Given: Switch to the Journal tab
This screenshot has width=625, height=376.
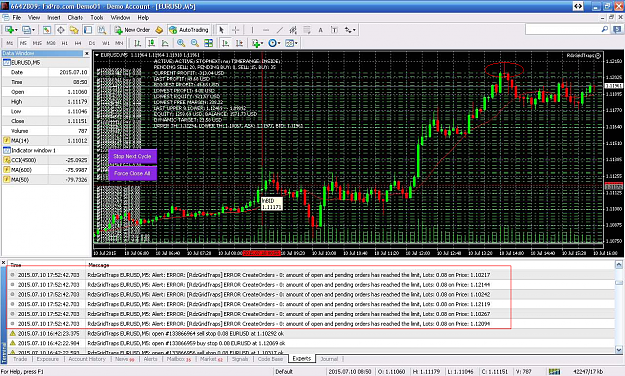Looking at the screenshot, I should 329,359.
